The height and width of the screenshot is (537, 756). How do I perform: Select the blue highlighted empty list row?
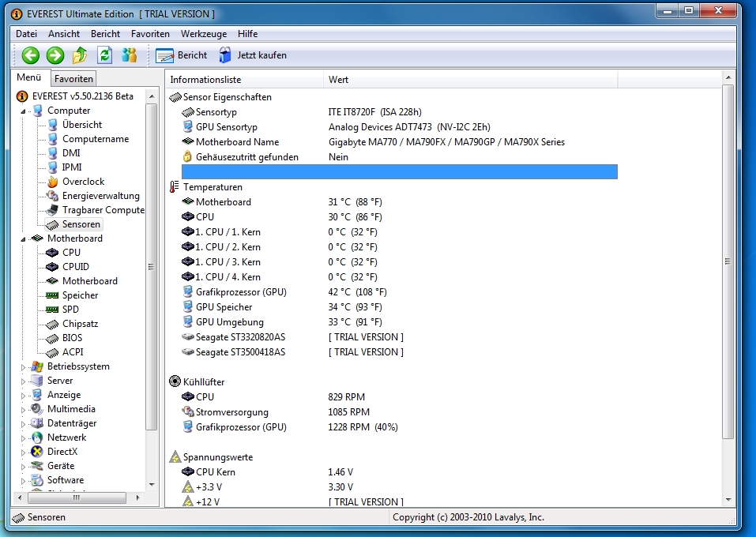pyautogui.click(x=399, y=171)
